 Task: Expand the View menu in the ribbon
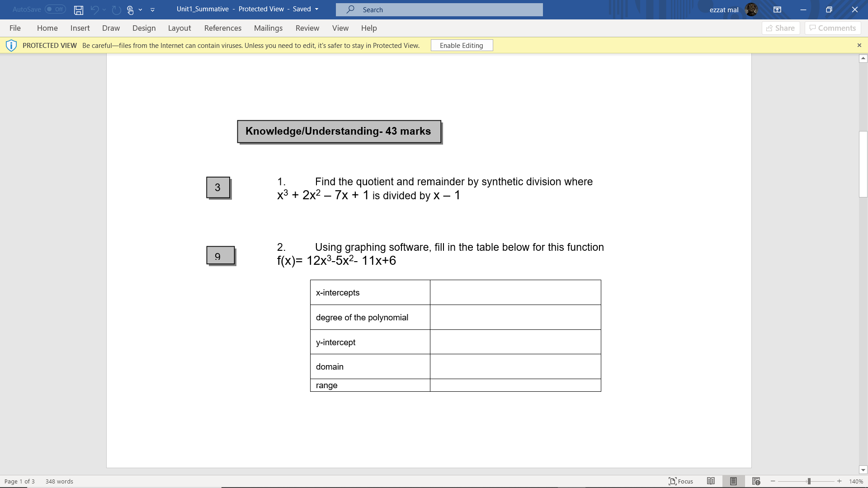click(340, 28)
